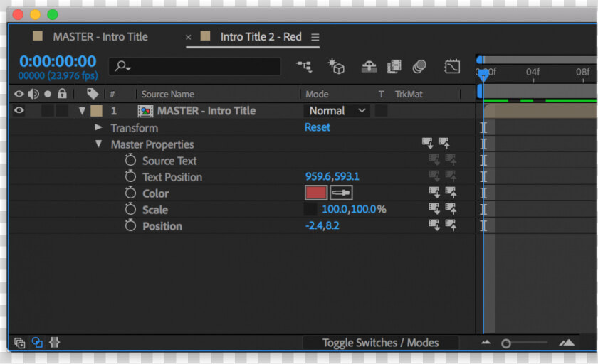Push Master Properties group to master comp

(x=444, y=144)
